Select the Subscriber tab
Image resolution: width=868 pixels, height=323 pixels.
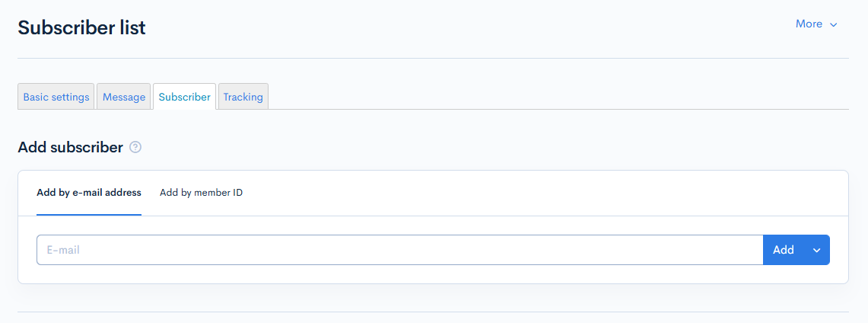click(185, 97)
